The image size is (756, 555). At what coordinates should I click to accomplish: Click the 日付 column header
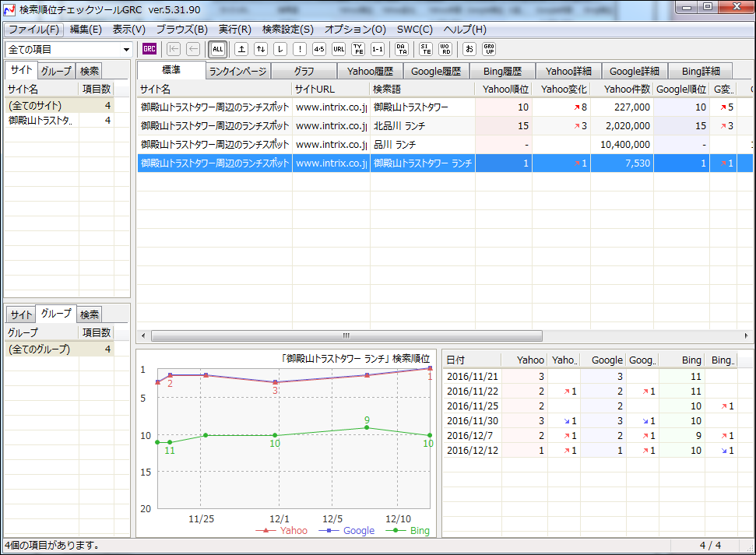(473, 360)
